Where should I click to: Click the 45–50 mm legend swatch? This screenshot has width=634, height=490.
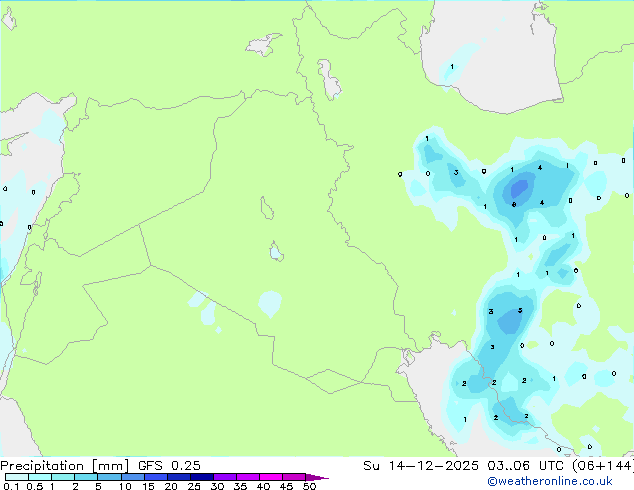(x=294, y=477)
